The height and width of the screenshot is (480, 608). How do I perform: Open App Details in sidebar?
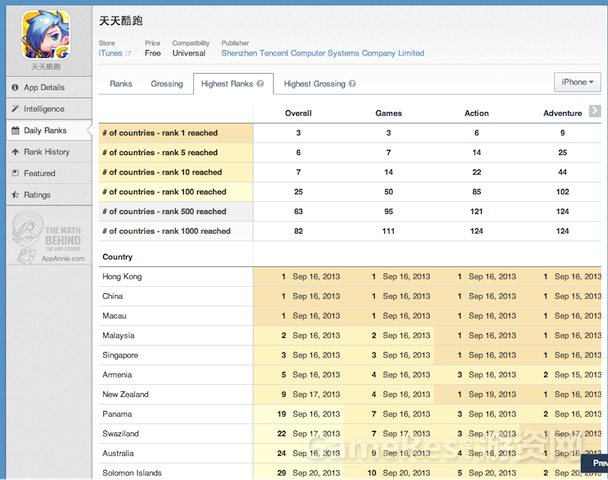tap(49, 88)
